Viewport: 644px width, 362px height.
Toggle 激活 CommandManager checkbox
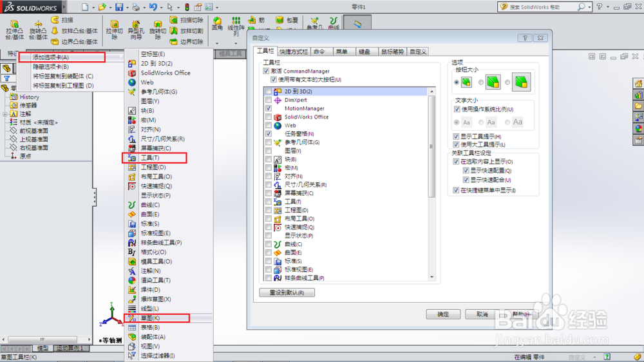[x=266, y=71]
